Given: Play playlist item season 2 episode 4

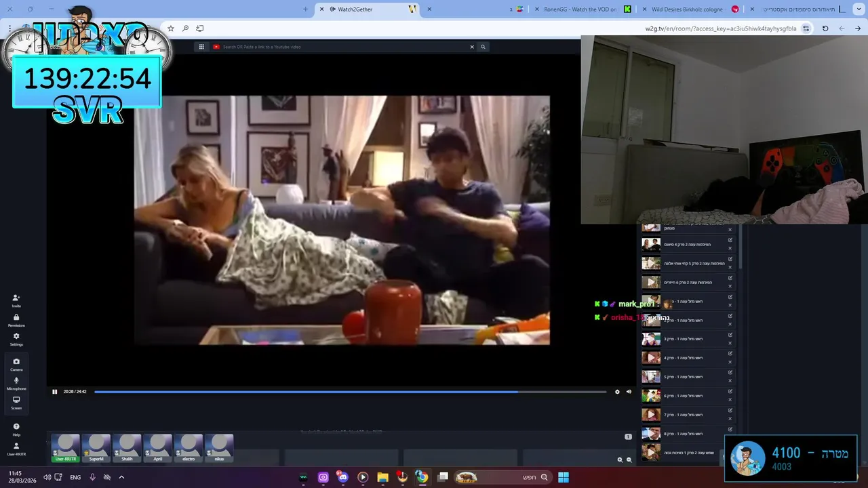Looking at the screenshot, I should click(651, 244).
